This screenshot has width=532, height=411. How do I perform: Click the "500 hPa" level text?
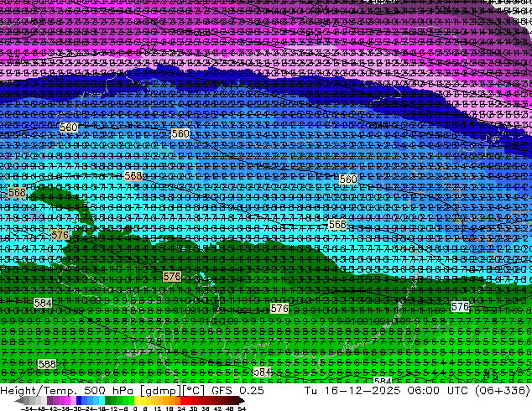pos(108,390)
